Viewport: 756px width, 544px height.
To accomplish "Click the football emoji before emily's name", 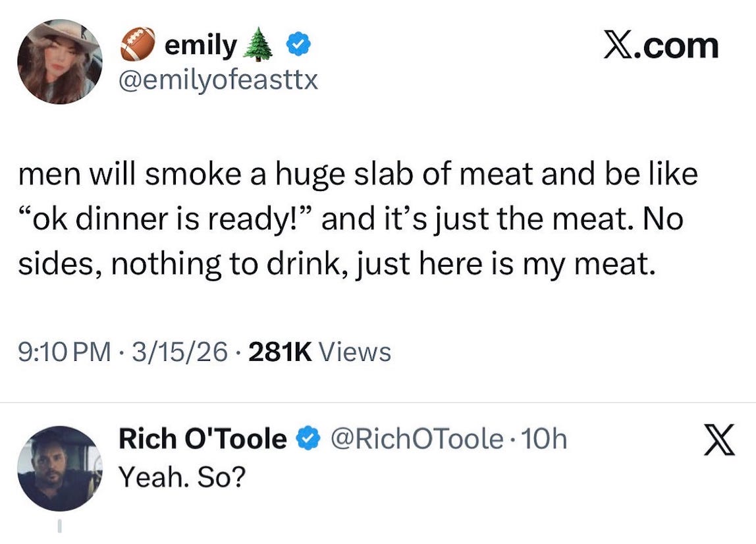I will [x=137, y=45].
